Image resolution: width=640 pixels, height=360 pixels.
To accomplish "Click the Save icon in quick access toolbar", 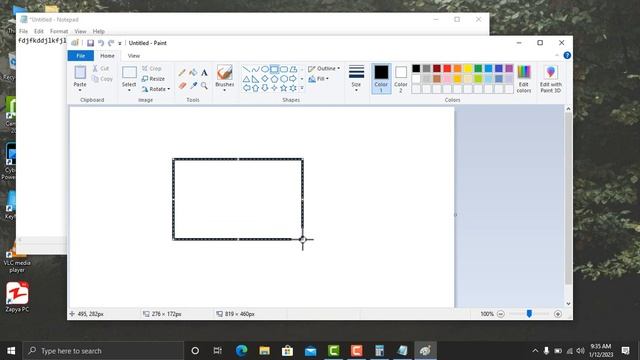I will click(x=90, y=43).
